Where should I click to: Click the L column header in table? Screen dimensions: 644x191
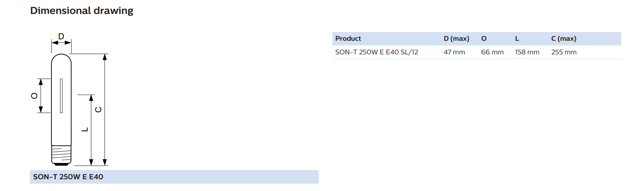517,39
